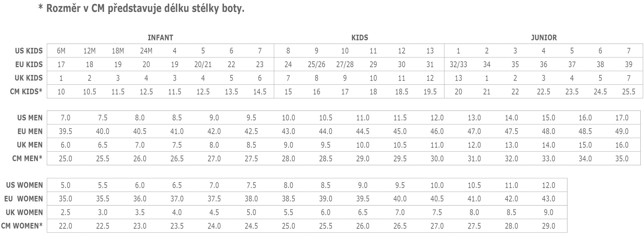The width and height of the screenshot is (644, 235).
Task: Select the EU KIDS row label
Action: point(29,64)
